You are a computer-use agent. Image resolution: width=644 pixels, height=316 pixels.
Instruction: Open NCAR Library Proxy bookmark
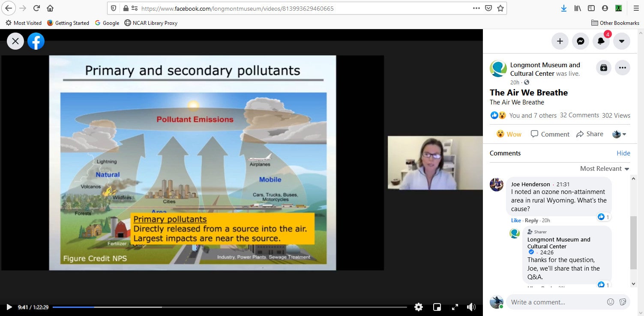[151, 23]
